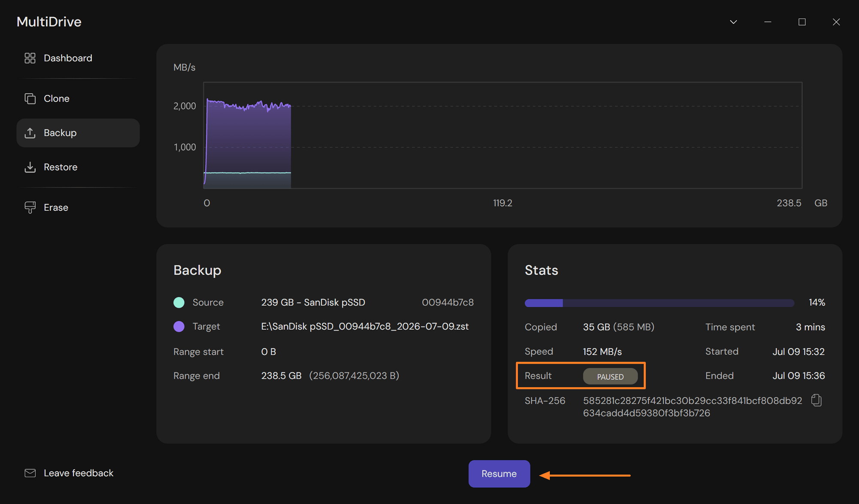Image resolution: width=859 pixels, height=504 pixels.
Task: Select byte count "(256,087,425,023 B)"
Action: (x=354, y=376)
